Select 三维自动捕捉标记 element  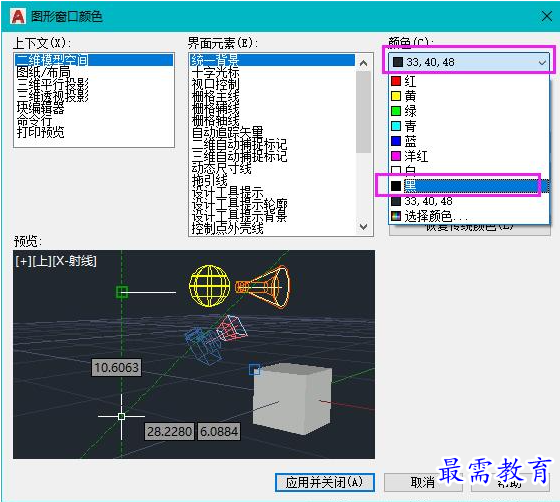point(272,156)
